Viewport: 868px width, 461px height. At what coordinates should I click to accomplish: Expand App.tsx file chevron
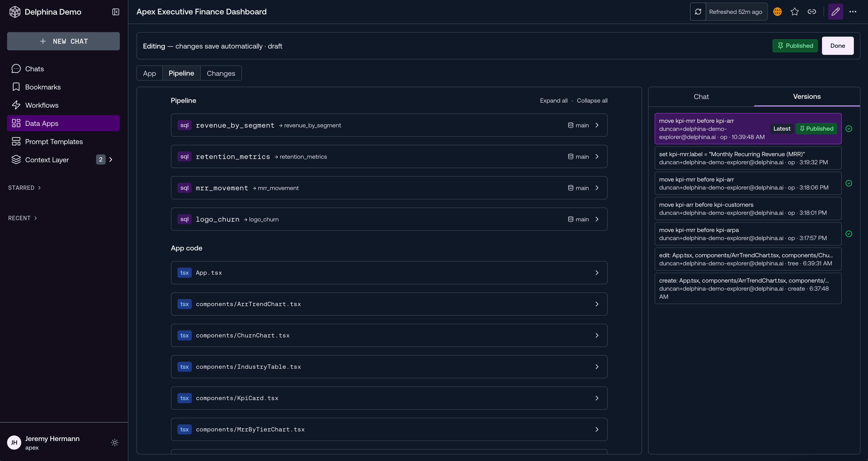point(597,273)
